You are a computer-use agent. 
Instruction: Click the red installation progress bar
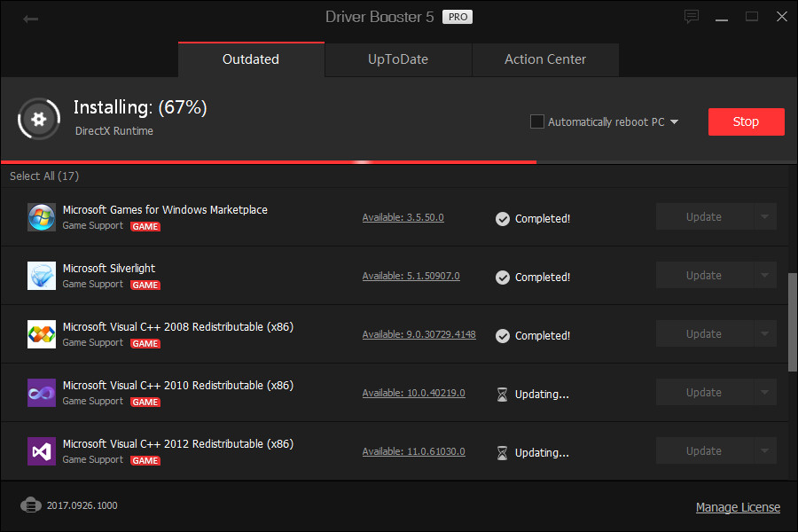click(x=266, y=161)
